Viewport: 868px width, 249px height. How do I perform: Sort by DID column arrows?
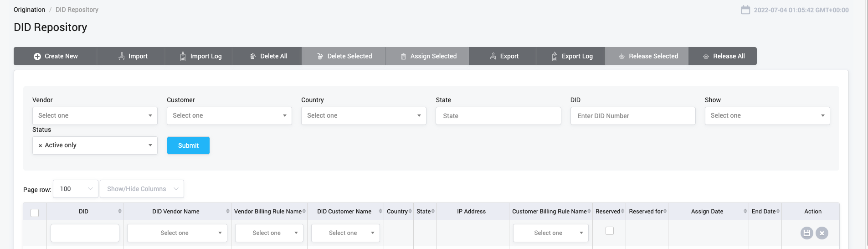(x=120, y=211)
